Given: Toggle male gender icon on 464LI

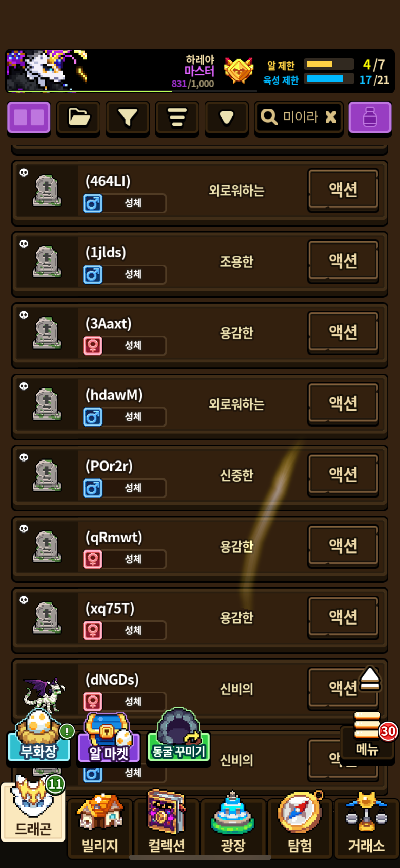Looking at the screenshot, I should click(x=93, y=203).
